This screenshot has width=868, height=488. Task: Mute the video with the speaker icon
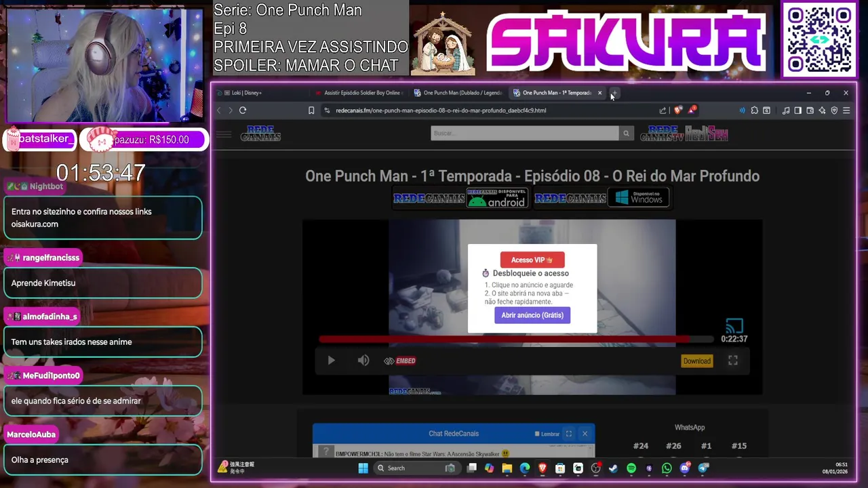coord(363,361)
